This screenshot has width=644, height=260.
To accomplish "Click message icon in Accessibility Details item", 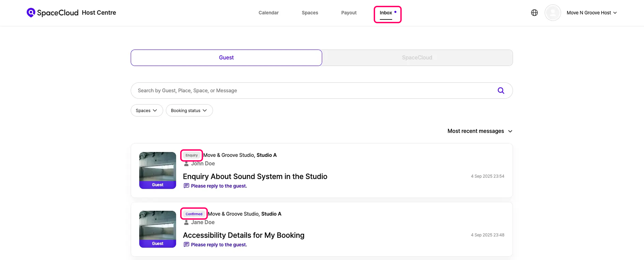I will click(186, 245).
